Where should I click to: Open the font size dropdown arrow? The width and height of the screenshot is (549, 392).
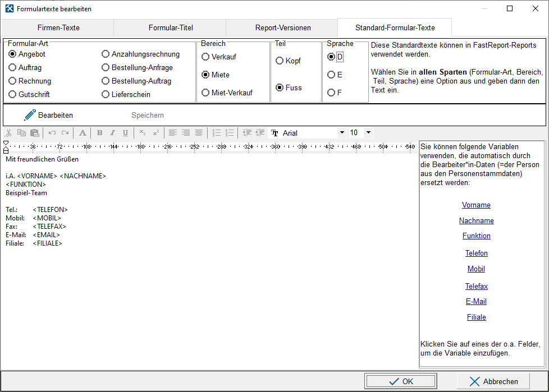click(368, 133)
